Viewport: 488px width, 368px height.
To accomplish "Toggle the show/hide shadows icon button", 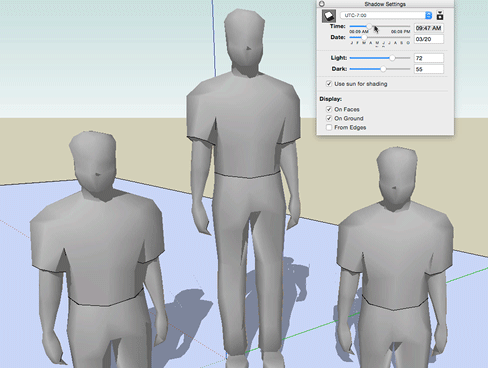I will coord(329,16).
